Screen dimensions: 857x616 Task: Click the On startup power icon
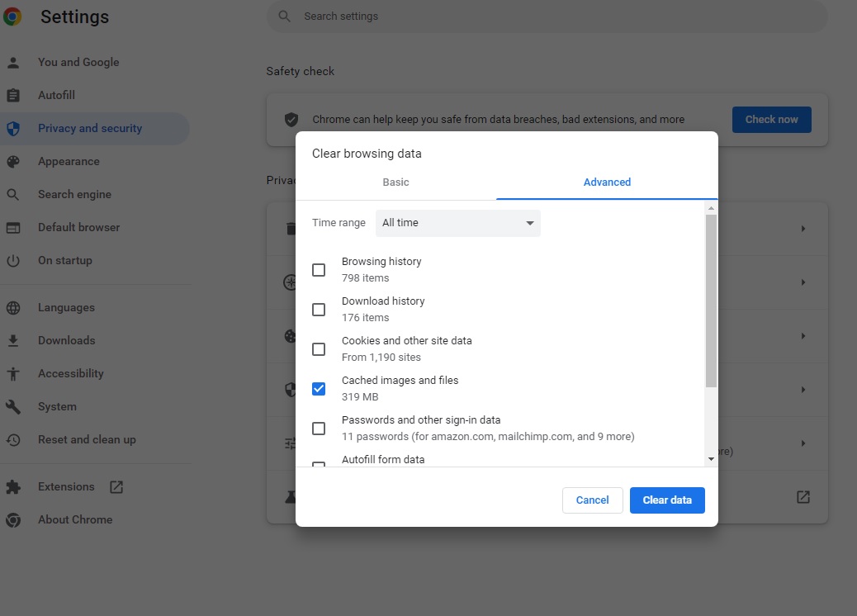pos(13,261)
